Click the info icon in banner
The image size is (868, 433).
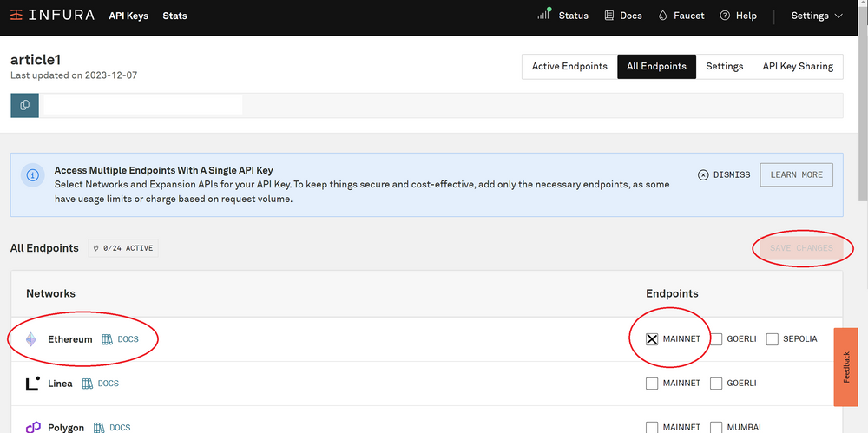pyautogui.click(x=32, y=175)
